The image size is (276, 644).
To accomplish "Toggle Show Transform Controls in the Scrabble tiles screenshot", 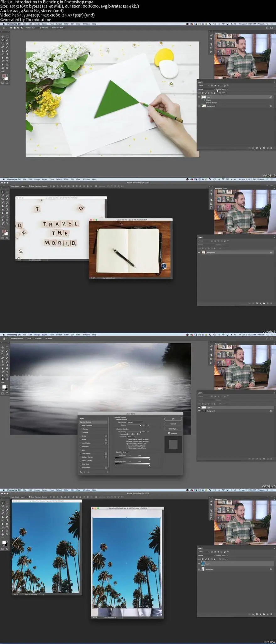I will (30, 186).
